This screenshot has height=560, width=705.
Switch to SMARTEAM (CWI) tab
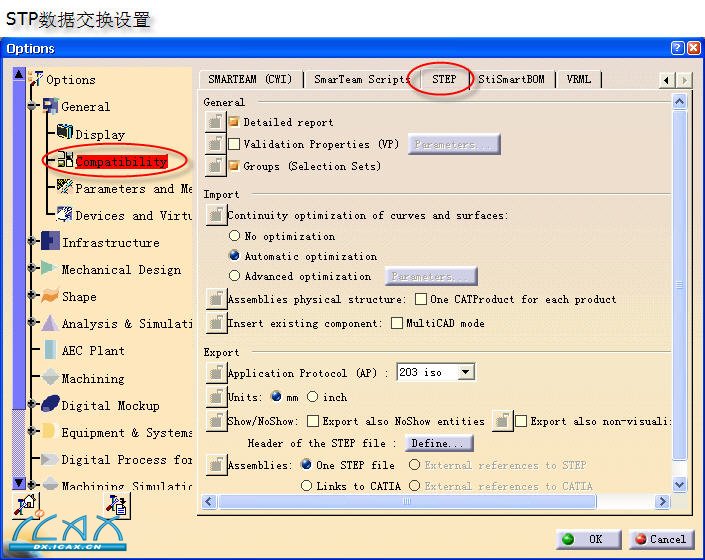pos(250,79)
